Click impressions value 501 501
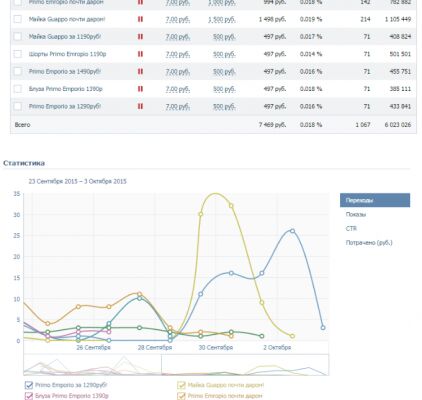Image resolution: width=422 pixels, height=400 pixels. 400,54
